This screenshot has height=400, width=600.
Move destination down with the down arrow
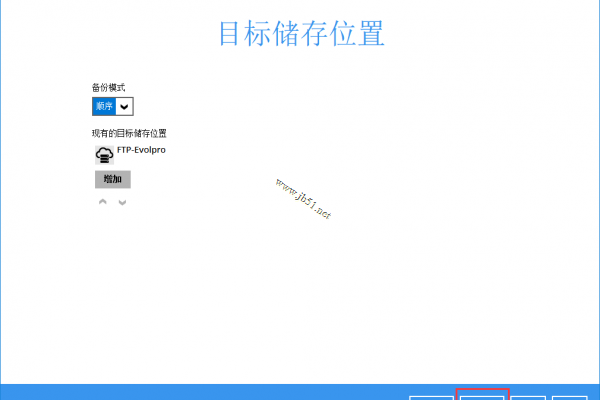[x=122, y=202]
